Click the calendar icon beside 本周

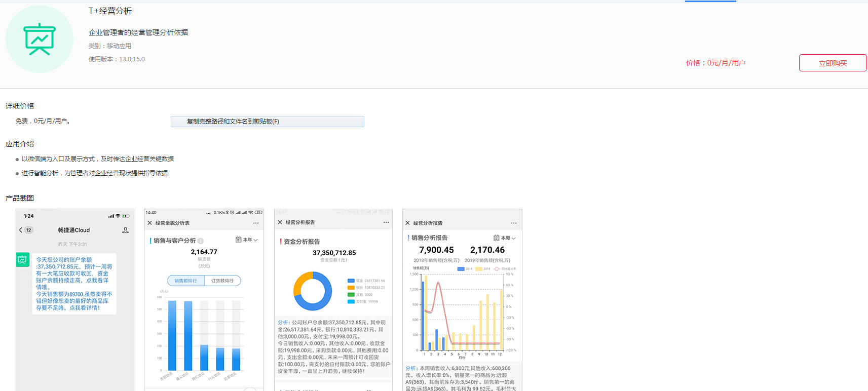pyautogui.click(x=497, y=238)
